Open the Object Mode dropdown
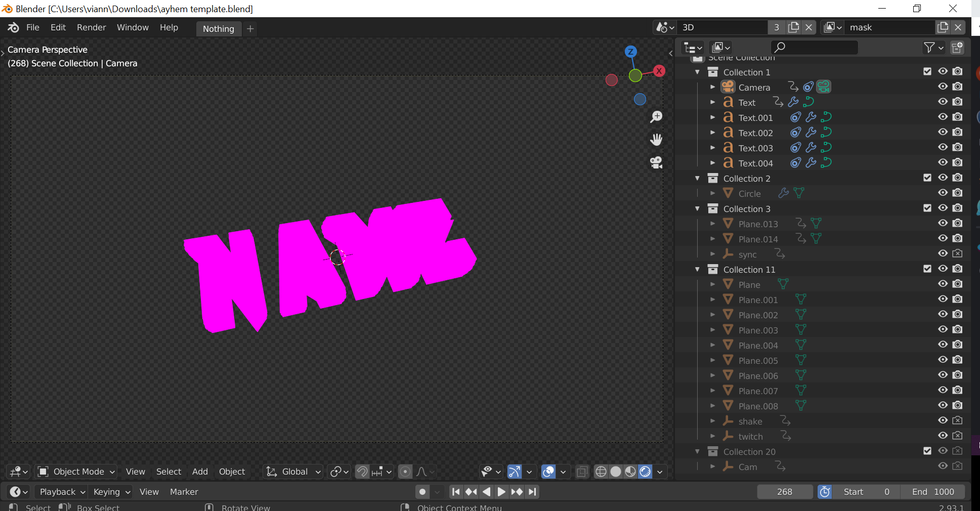Viewport: 980px width, 511px height. [x=76, y=472]
